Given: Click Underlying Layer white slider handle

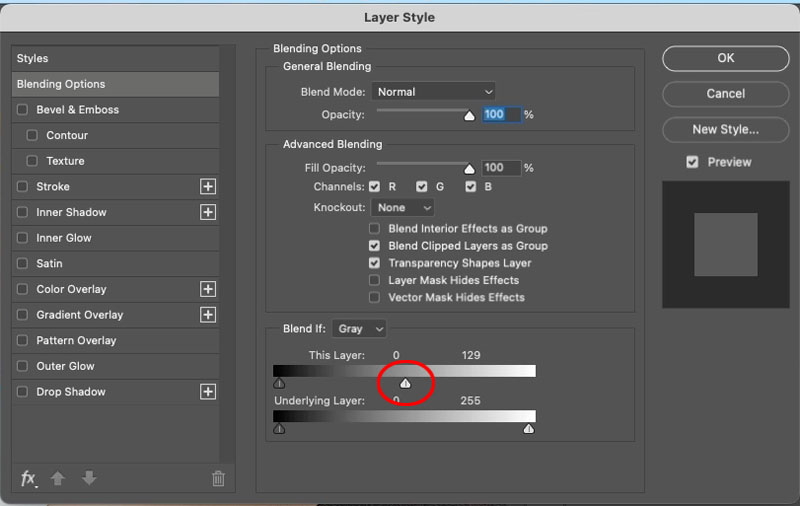Looking at the screenshot, I should [x=529, y=428].
